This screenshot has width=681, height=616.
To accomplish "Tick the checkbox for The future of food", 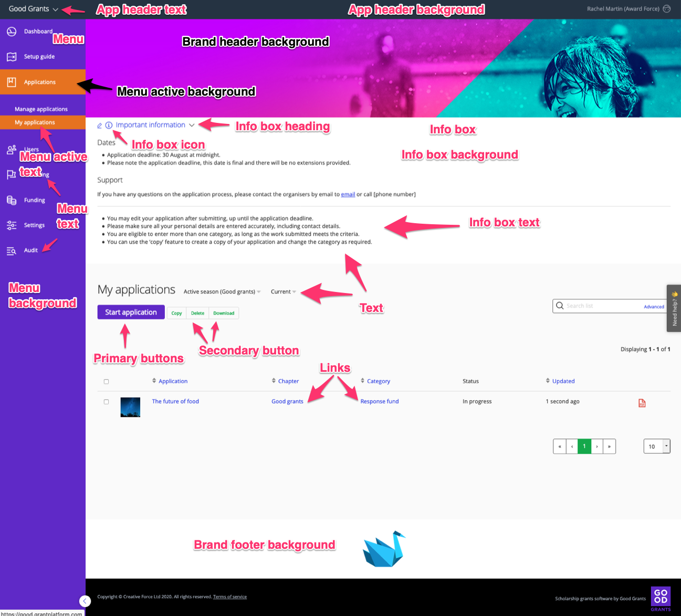I will (x=106, y=402).
